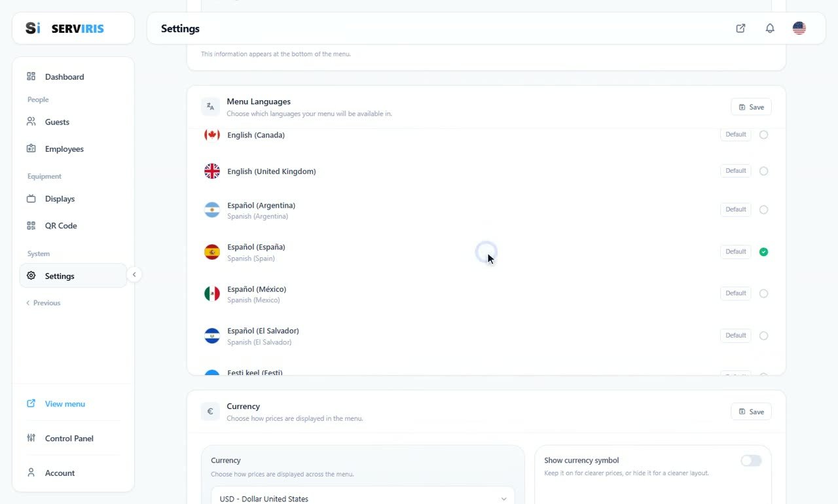Set English (Canada) as Default
This screenshot has height=504, width=838.
pos(736,135)
